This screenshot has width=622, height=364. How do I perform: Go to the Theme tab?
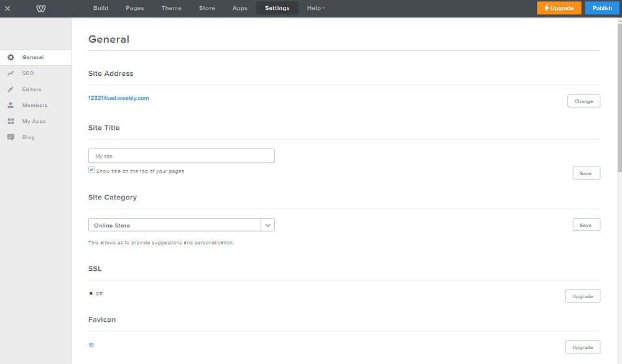[x=171, y=8]
